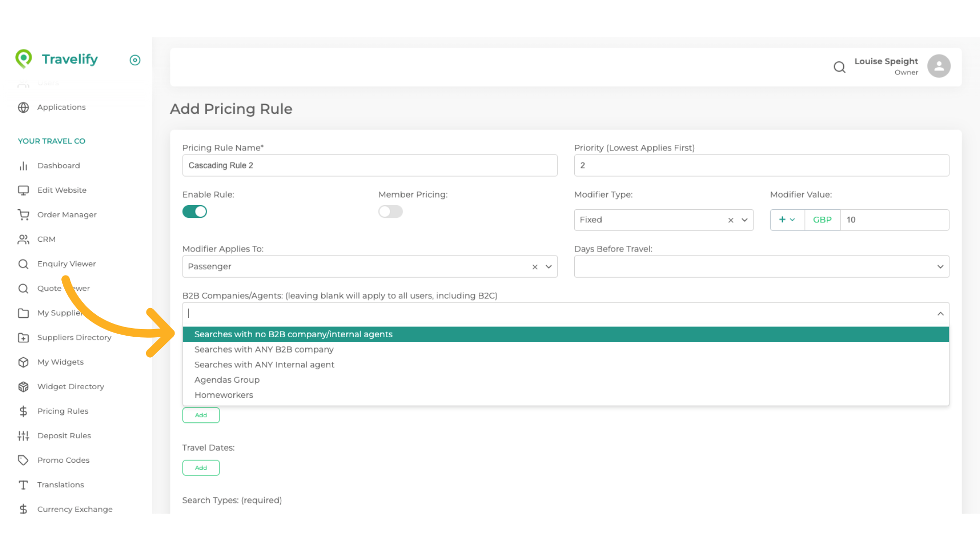The height and width of the screenshot is (551, 980).
Task: Select Agendas Group from list
Action: 227,380
